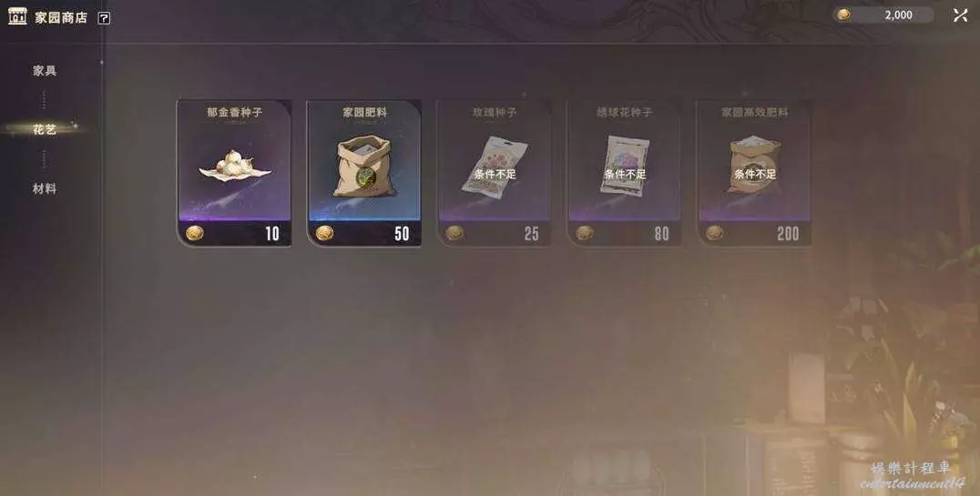This screenshot has height=496, width=980.
Task: Open the 家园商店 help question mark
Action: [x=104, y=18]
